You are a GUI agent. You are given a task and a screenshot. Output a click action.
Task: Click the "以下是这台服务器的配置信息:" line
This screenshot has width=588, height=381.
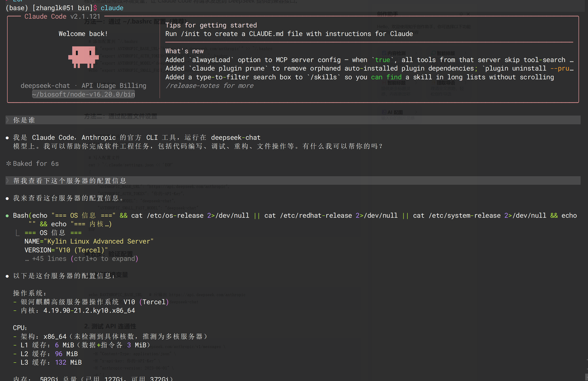[x=64, y=276]
